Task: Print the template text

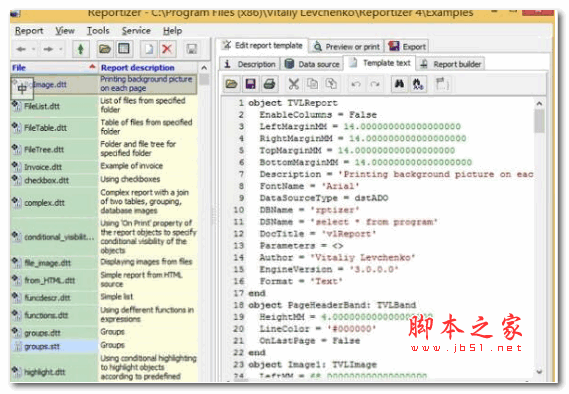Action: pos(269,84)
